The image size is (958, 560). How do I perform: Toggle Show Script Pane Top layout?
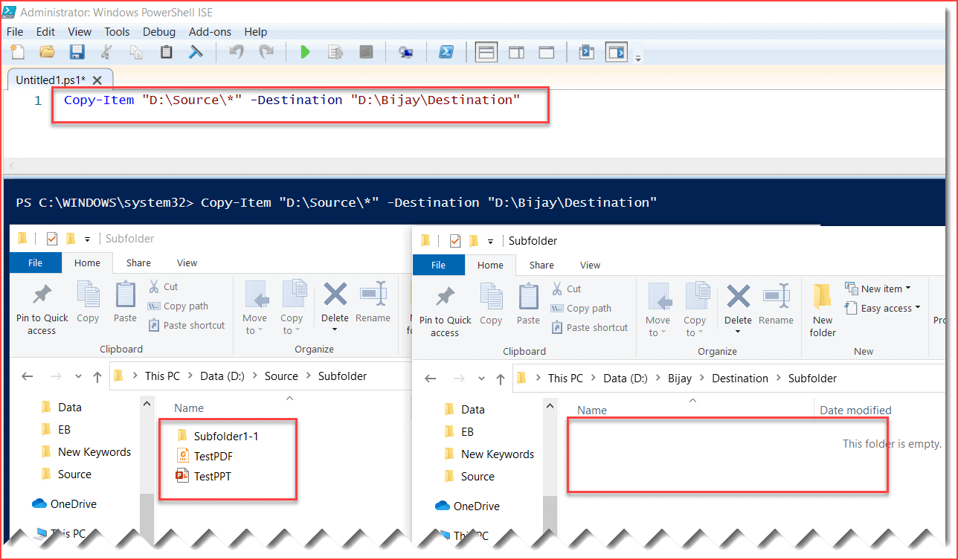(x=486, y=51)
